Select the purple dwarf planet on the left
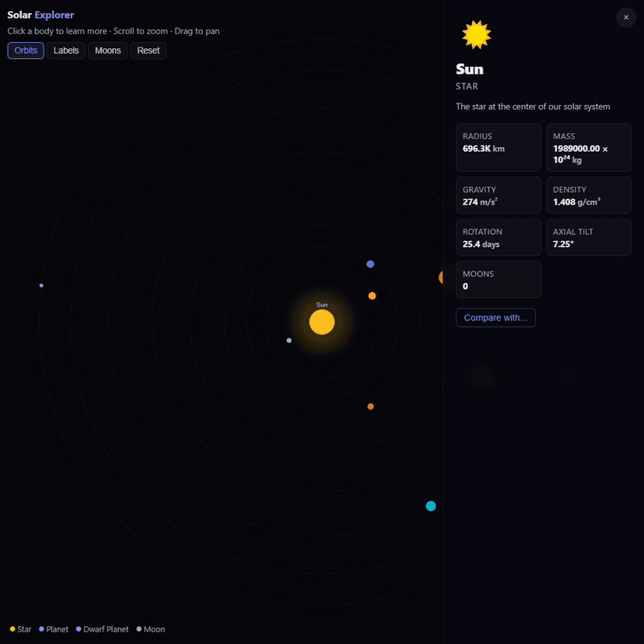Viewport: 644px width, 644px height. [x=40, y=285]
